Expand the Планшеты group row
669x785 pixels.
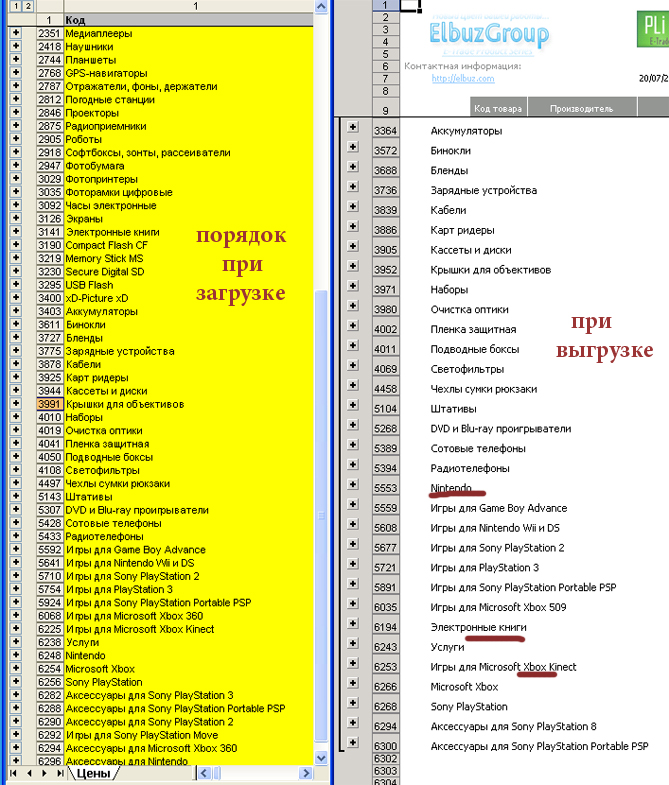16,60
